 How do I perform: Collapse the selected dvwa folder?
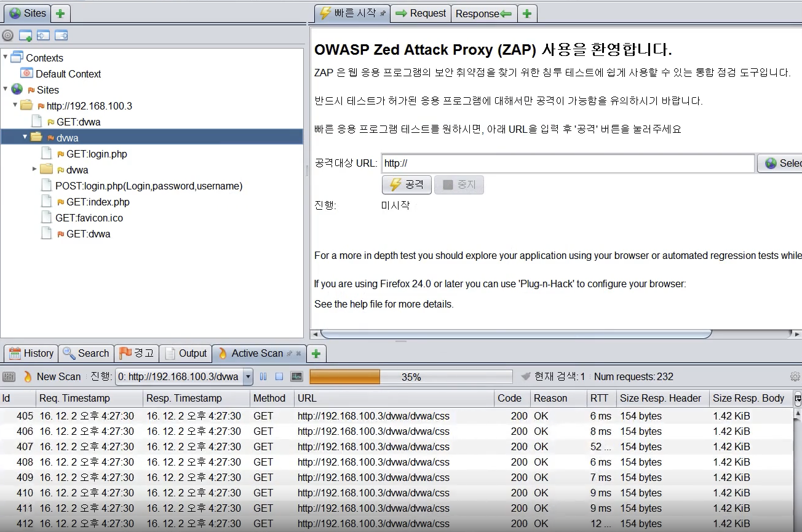[x=25, y=137]
